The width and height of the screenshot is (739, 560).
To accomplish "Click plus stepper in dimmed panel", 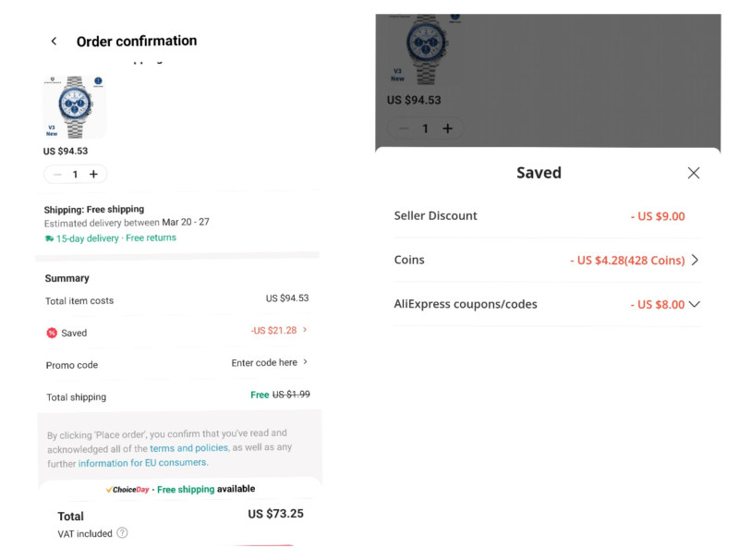I will click(448, 128).
